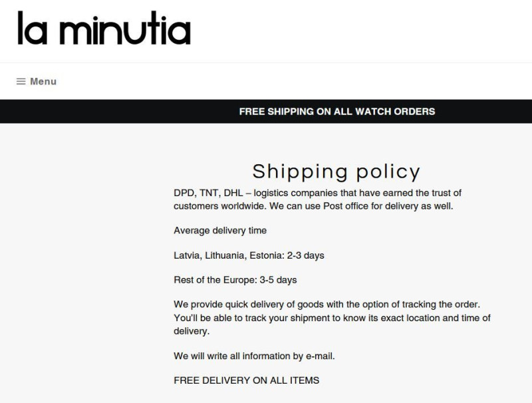532x403 pixels.
Task: Click the "track your shipment" sentence
Action: (x=332, y=318)
